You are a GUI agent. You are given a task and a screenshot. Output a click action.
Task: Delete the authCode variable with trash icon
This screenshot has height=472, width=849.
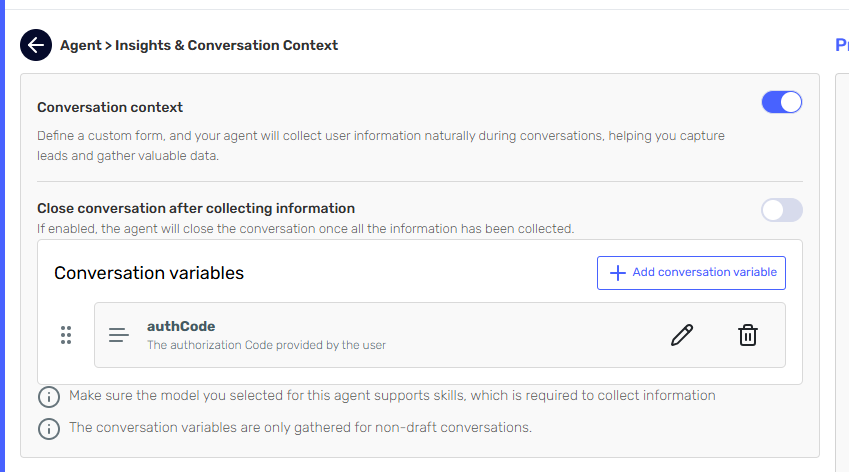747,335
